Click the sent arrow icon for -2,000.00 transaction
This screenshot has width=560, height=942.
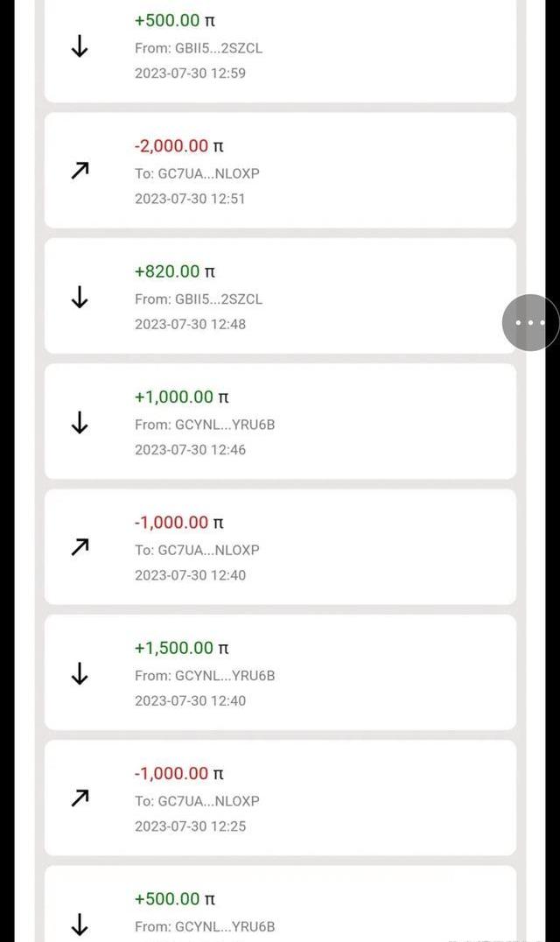(80, 172)
